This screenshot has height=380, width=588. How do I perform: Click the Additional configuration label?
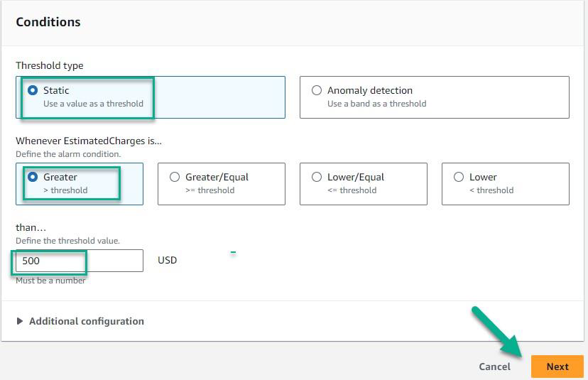[x=86, y=322]
